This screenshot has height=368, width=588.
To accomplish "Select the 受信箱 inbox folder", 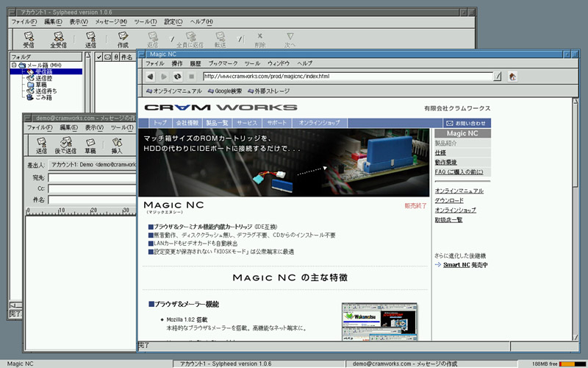I will point(44,71).
